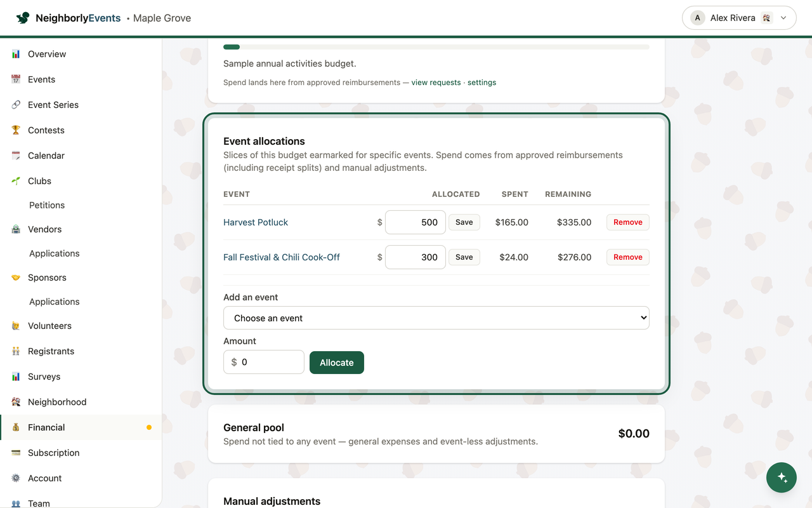Save the Harvest Potluck allocation
Screen dimensions: 812x508
coord(464,222)
